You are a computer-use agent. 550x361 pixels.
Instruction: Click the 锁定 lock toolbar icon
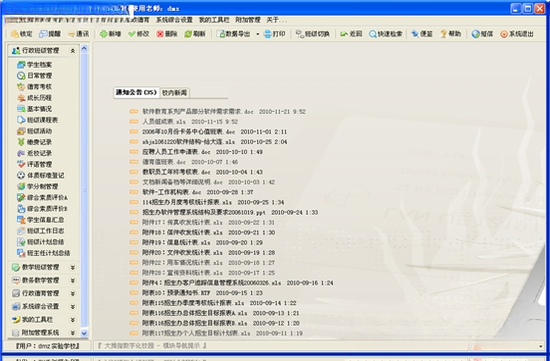pos(15,34)
